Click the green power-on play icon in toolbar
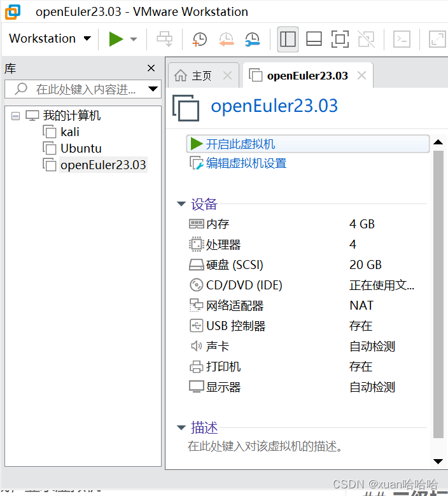The image size is (448, 496). (116, 39)
